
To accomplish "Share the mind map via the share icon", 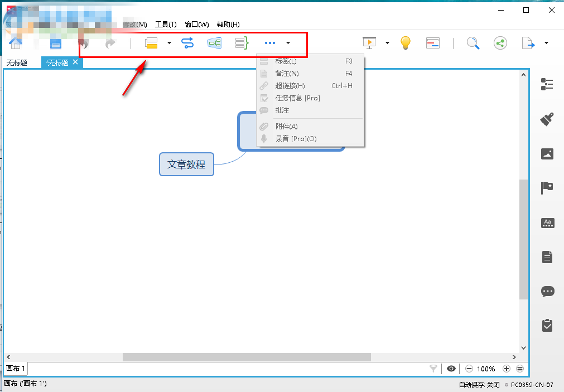I will point(500,42).
